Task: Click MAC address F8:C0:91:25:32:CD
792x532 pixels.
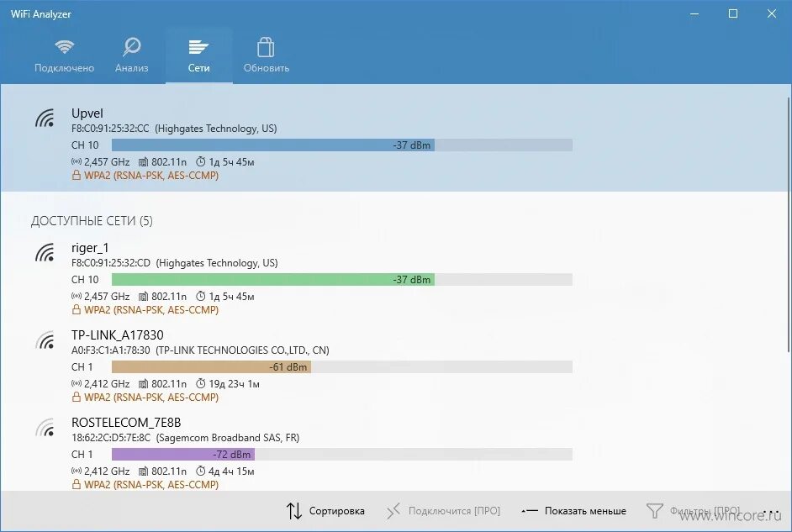Action: pos(111,263)
